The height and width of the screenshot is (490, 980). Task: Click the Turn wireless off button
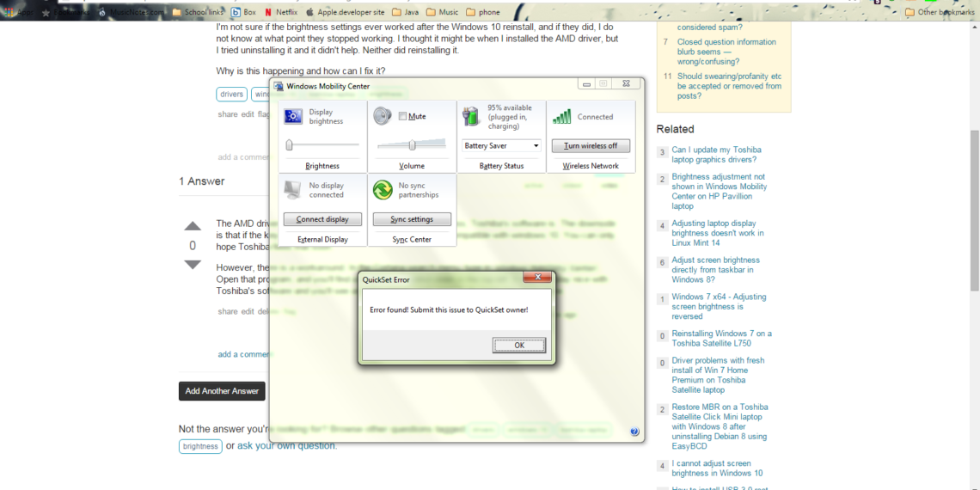(x=591, y=145)
